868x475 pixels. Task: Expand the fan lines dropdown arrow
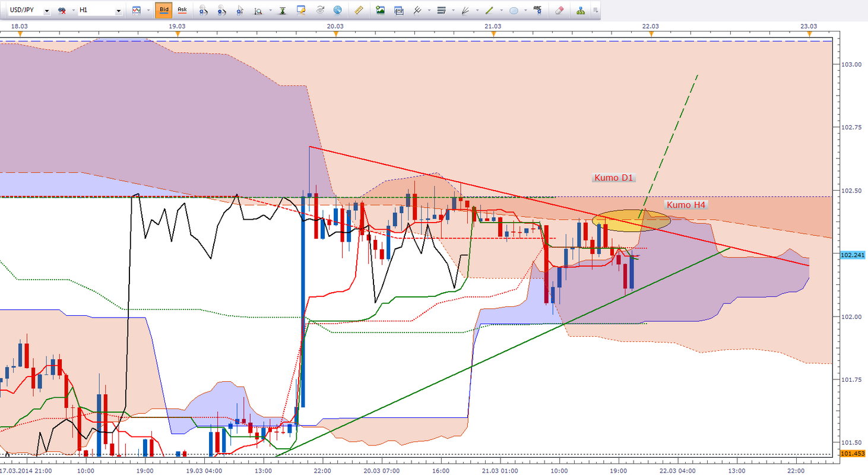coord(477,10)
